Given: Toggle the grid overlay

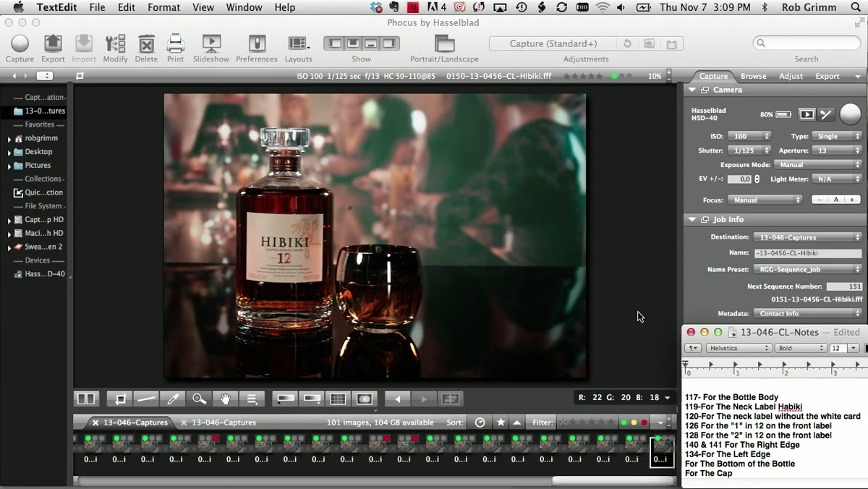Looking at the screenshot, I should [338, 399].
